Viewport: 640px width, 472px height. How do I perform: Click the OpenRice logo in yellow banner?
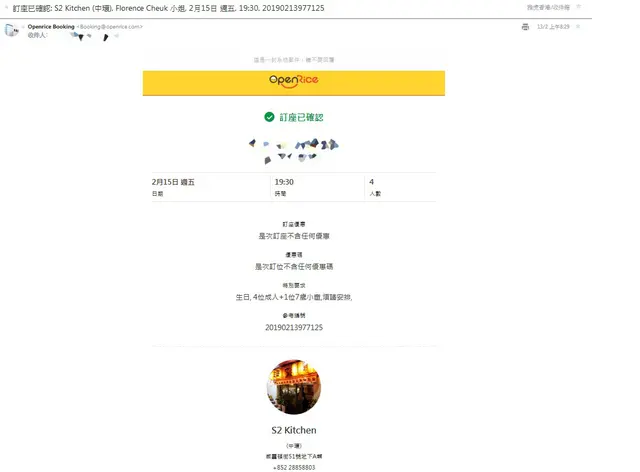pyautogui.click(x=293, y=81)
